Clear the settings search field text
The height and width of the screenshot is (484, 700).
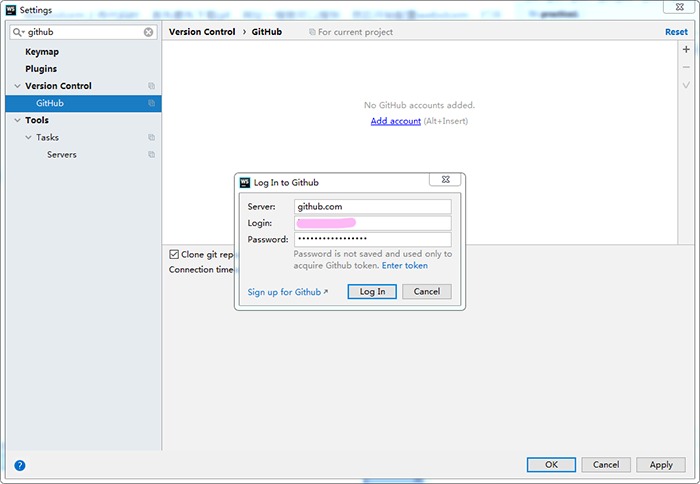pos(149,32)
